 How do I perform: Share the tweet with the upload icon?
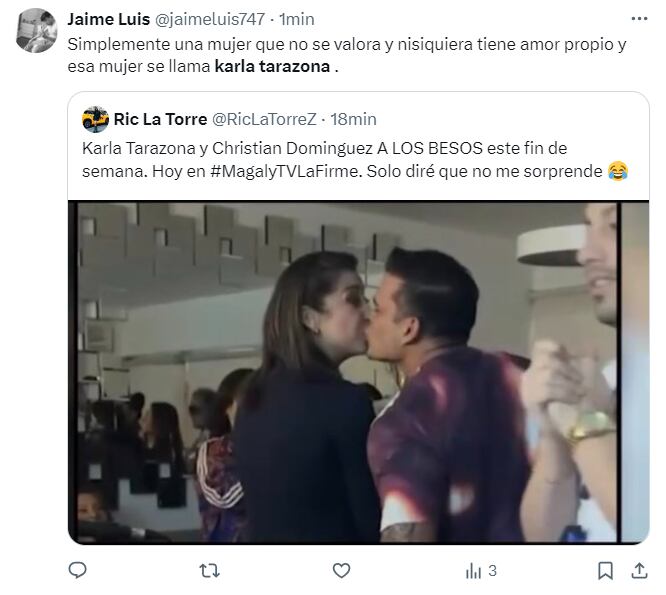coord(639,570)
